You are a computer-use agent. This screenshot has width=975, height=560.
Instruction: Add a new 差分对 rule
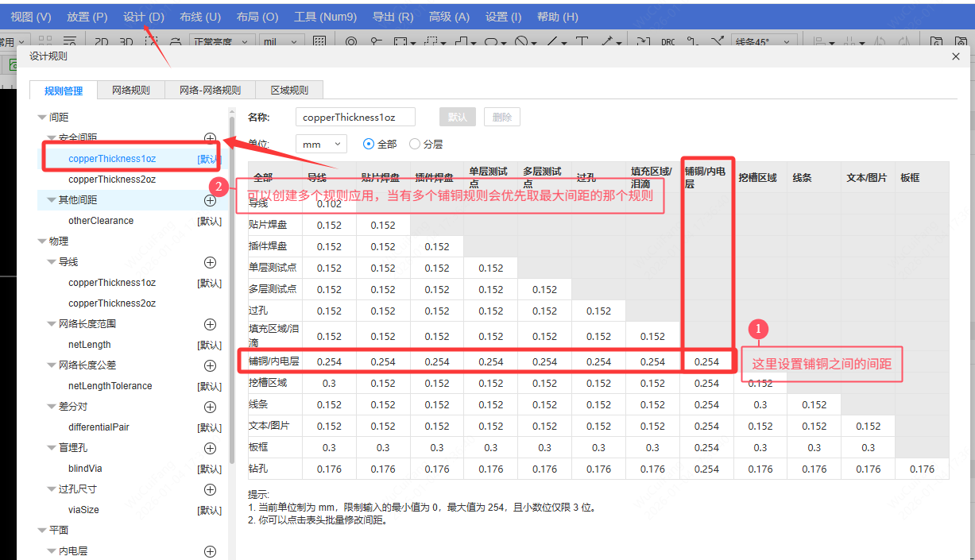click(x=211, y=407)
